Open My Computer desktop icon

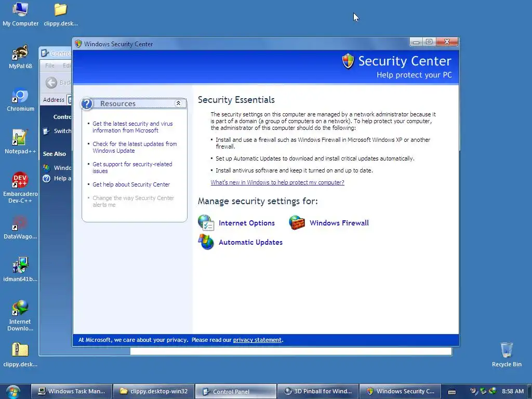20,14
